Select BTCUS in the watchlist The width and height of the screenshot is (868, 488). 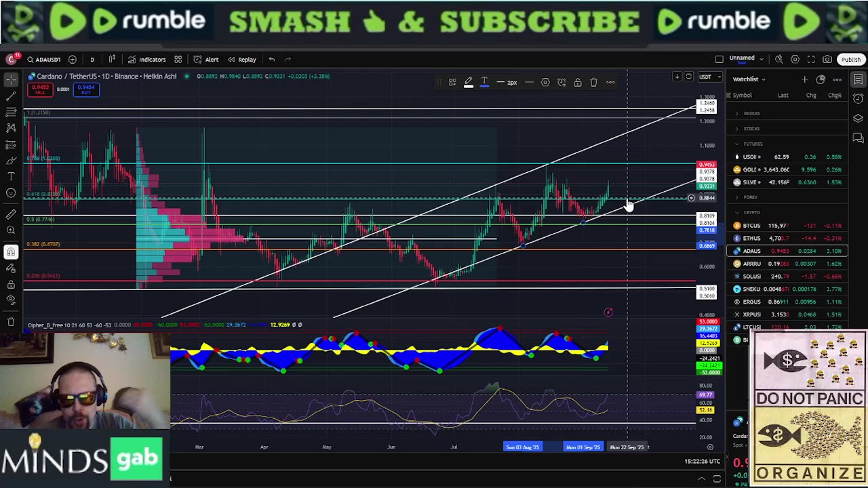point(788,226)
